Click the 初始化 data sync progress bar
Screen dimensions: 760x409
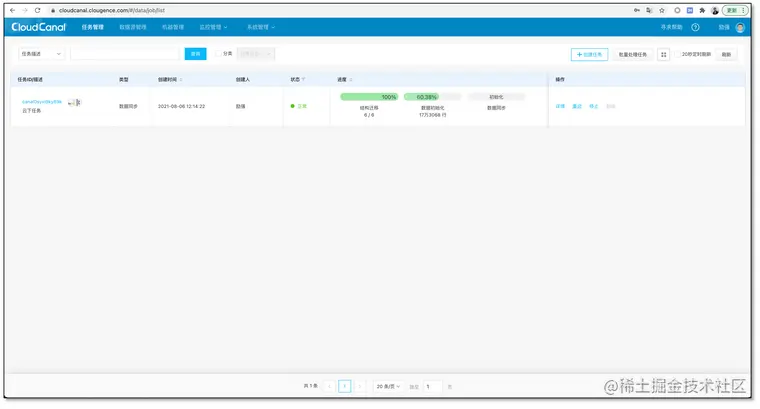(496, 97)
